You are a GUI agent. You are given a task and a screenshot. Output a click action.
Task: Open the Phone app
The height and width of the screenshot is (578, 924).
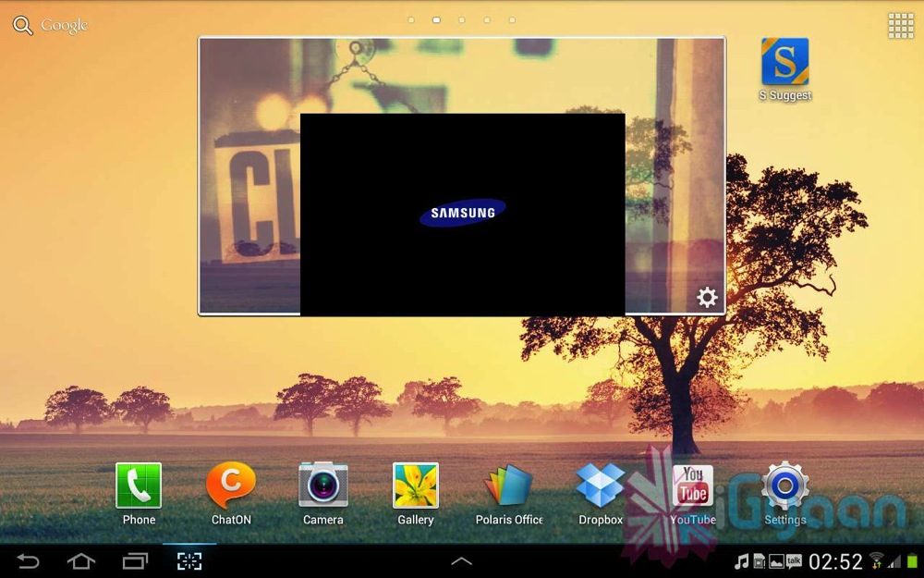(x=139, y=486)
